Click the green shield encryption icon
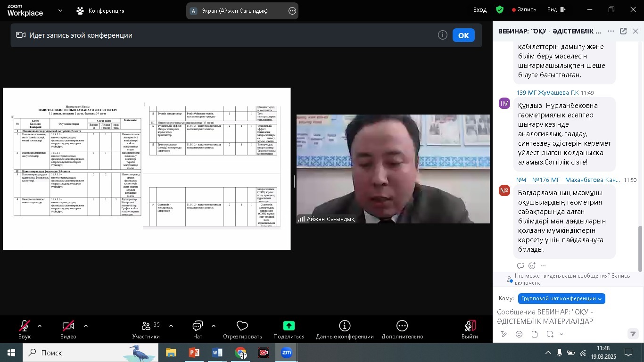The width and height of the screenshot is (644, 362). click(500, 9)
